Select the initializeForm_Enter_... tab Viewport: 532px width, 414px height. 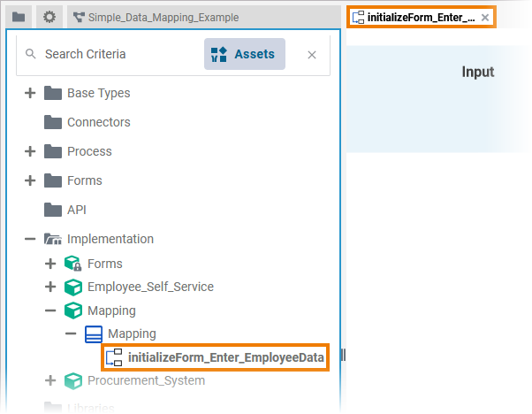click(x=414, y=18)
